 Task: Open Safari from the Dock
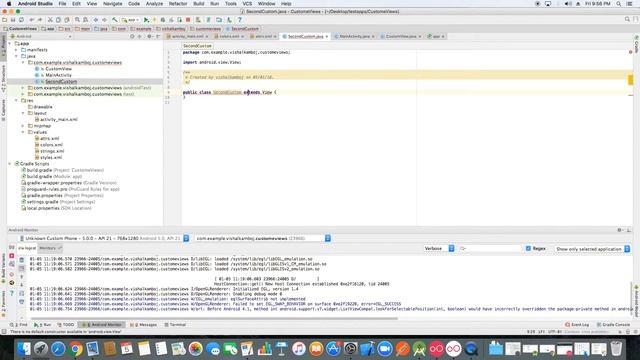pos(58,349)
